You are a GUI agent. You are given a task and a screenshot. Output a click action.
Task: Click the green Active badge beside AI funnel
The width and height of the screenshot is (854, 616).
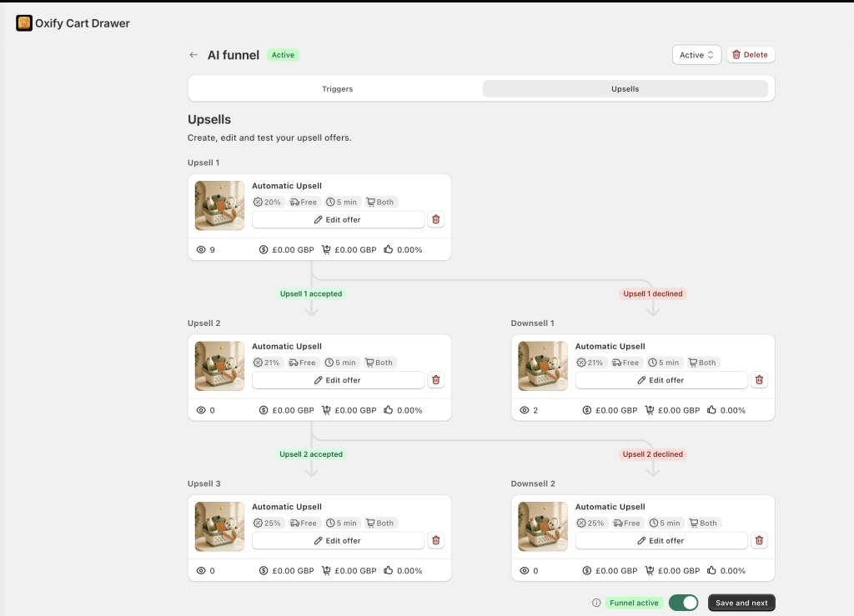click(x=283, y=55)
